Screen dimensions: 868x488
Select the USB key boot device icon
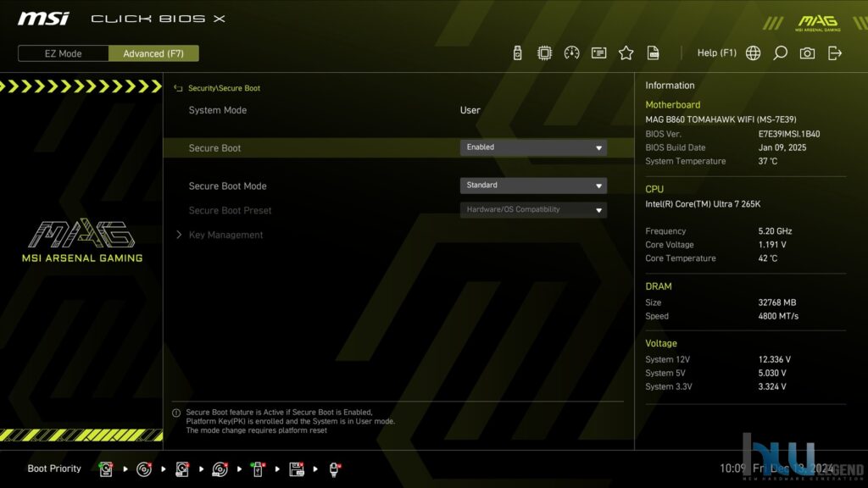tap(258, 469)
